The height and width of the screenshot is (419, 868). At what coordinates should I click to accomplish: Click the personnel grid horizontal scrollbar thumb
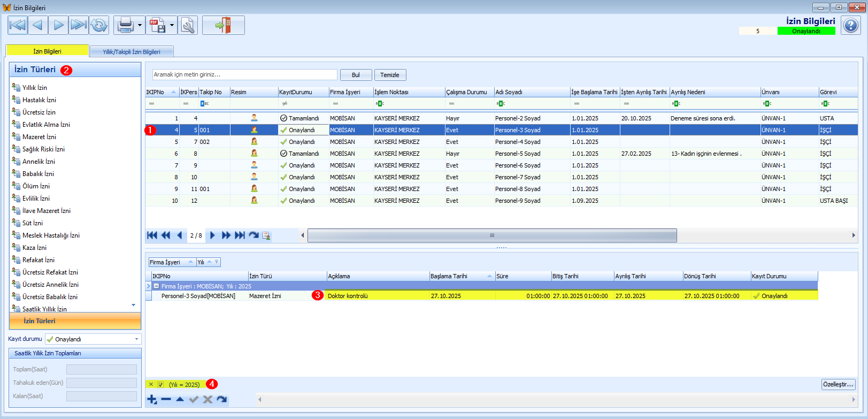492,235
